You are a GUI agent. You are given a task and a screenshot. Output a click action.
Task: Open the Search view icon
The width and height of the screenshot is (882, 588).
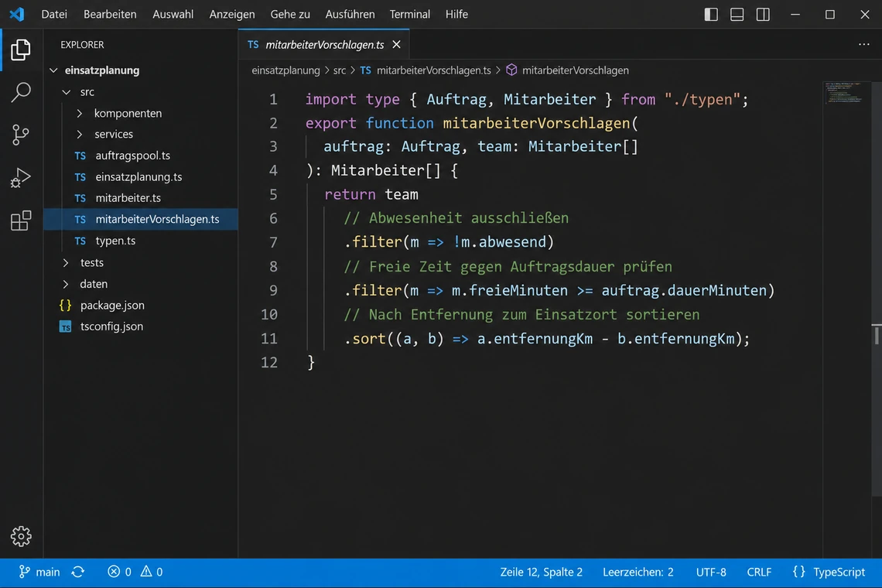[x=21, y=92]
